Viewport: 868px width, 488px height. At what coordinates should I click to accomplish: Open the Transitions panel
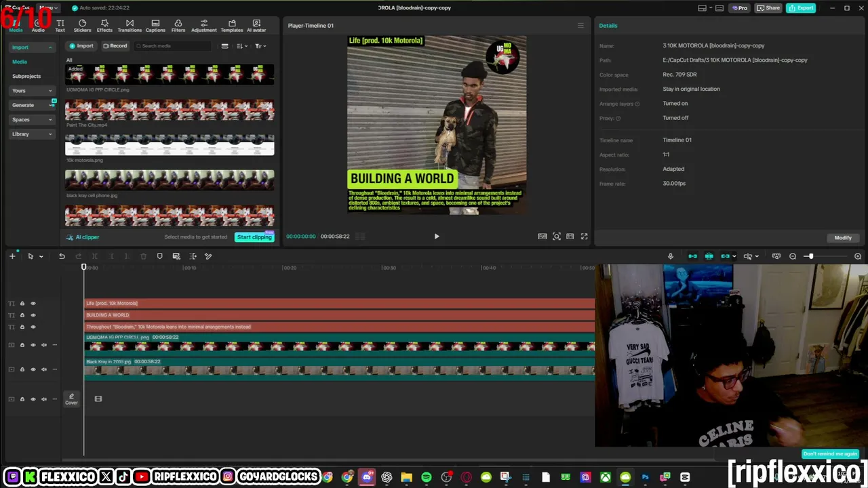click(130, 26)
